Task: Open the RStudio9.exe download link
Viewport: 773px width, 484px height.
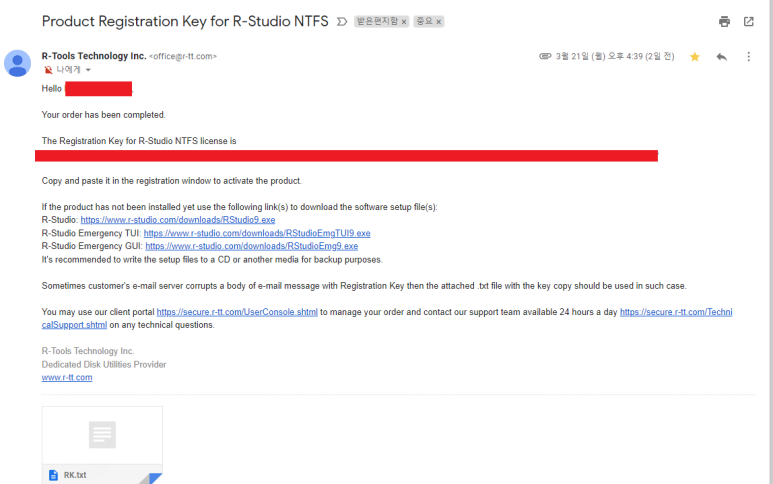Action: (177, 220)
